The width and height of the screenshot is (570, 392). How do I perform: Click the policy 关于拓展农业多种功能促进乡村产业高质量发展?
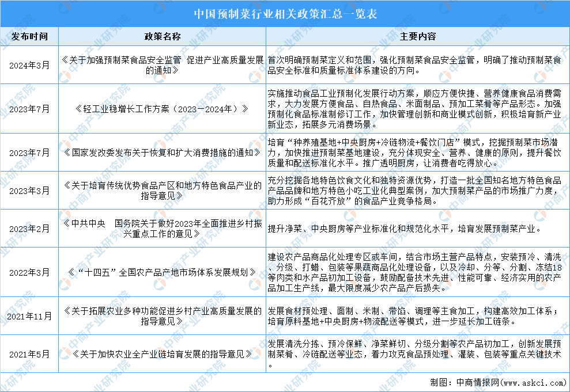(162, 316)
